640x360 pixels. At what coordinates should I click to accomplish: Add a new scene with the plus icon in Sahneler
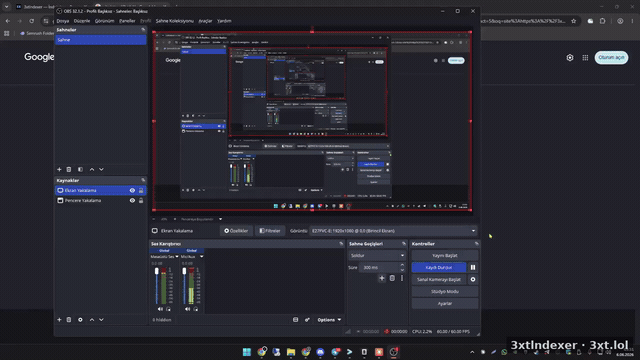click(x=59, y=169)
